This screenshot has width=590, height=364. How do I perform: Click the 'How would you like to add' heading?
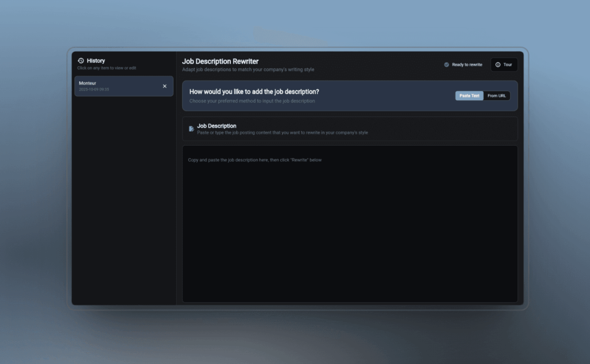tap(254, 92)
